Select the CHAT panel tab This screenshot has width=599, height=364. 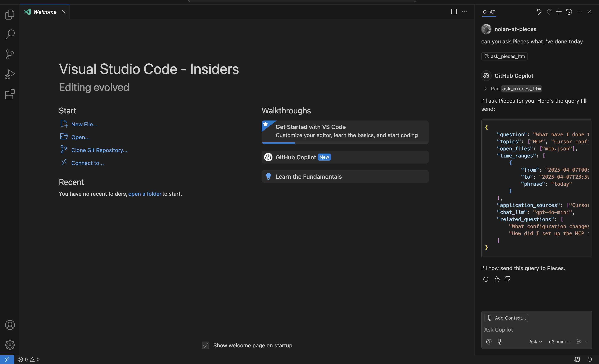tap(489, 12)
